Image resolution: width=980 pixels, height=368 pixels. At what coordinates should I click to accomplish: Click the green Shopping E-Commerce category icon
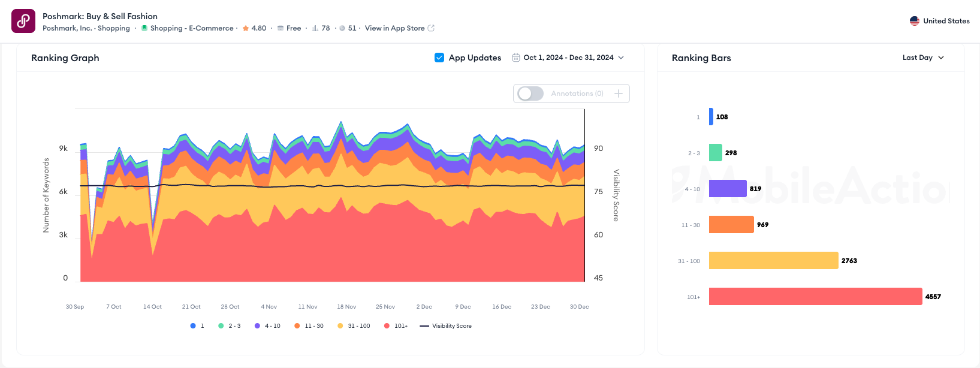[x=144, y=28]
